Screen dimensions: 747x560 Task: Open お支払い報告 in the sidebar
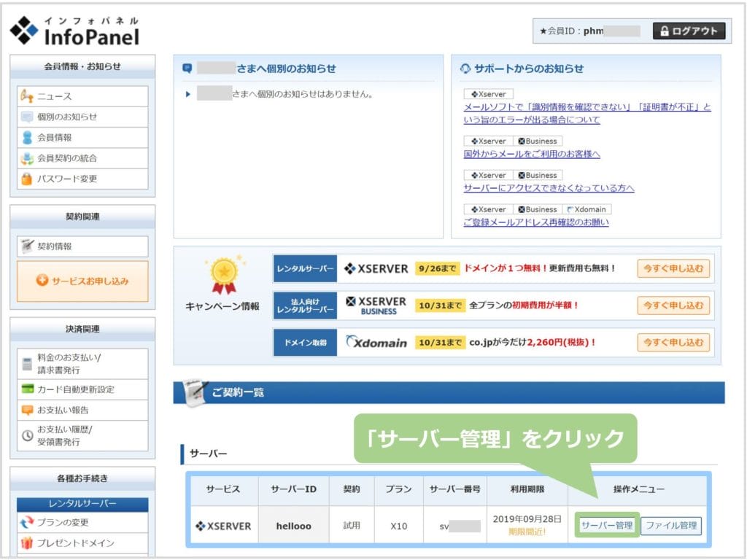[82, 410]
